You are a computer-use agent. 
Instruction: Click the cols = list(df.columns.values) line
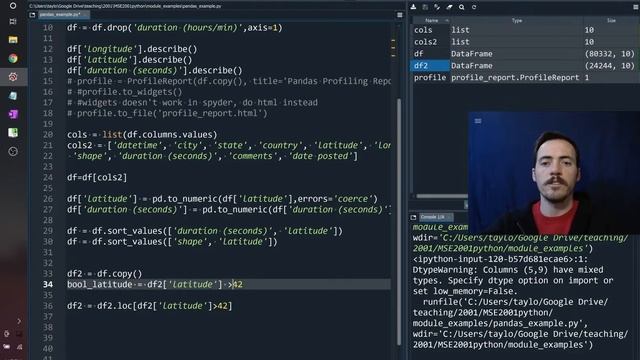coord(142,135)
